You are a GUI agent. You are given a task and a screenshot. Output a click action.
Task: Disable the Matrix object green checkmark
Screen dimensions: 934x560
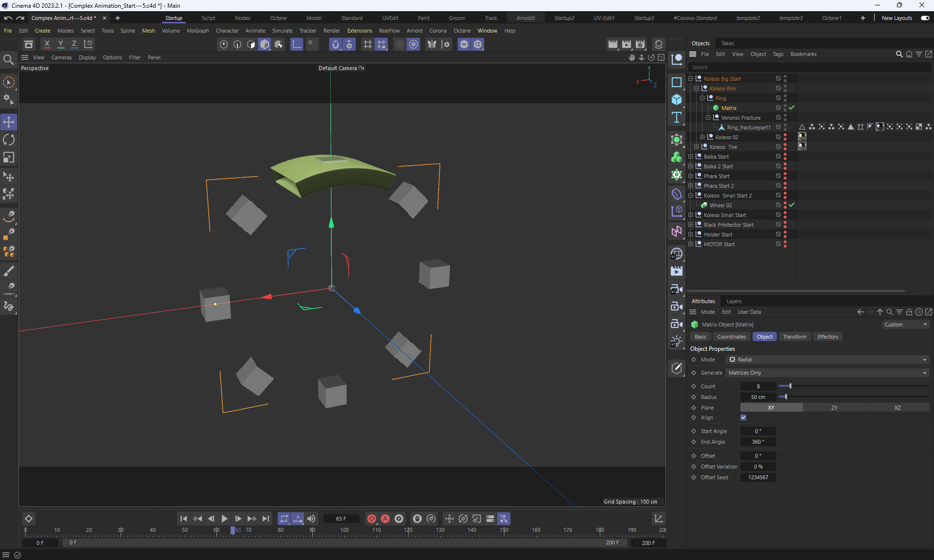coord(791,108)
